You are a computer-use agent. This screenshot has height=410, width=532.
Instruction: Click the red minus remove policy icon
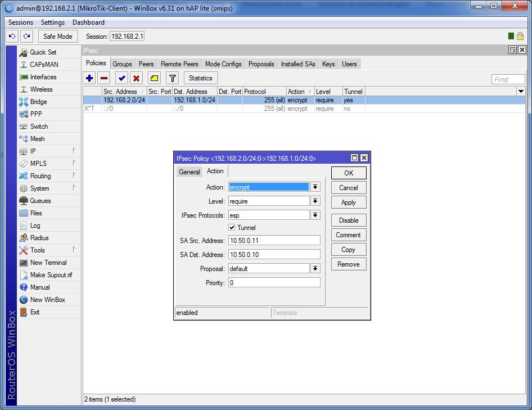104,78
